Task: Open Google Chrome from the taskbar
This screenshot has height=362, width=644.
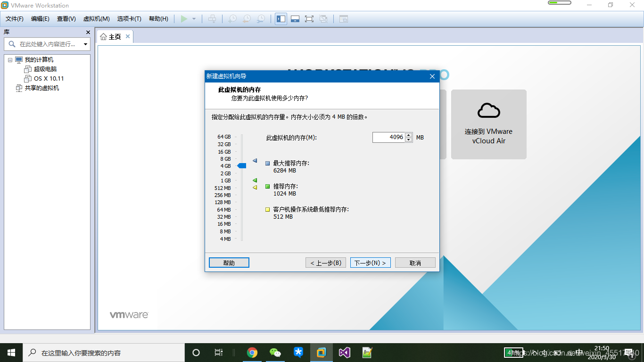Action: click(x=252, y=353)
